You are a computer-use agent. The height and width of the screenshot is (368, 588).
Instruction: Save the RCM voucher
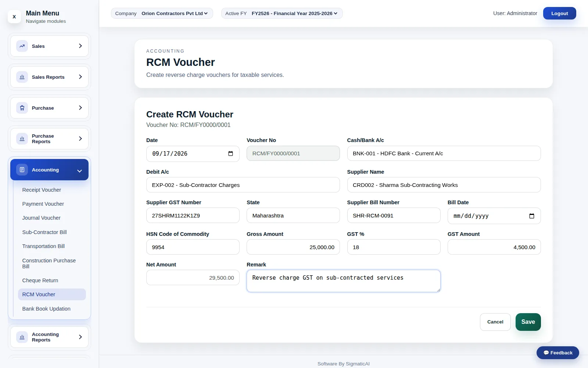(528, 322)
